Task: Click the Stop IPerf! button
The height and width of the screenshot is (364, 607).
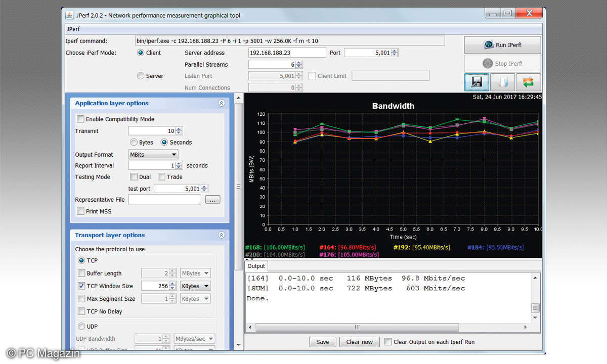Action: 502,64
